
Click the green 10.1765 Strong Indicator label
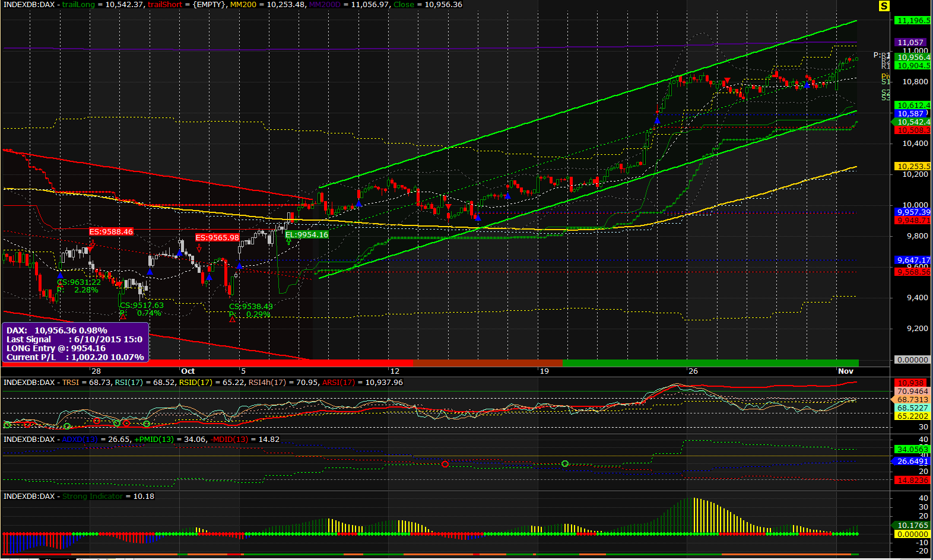[911, 526]
